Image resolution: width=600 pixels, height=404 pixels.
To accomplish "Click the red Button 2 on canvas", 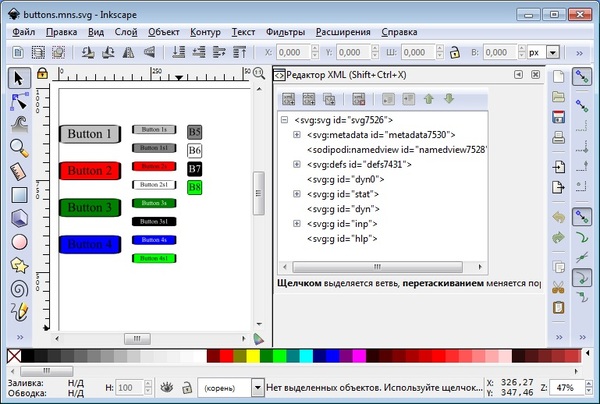I will tap(90, 171).
